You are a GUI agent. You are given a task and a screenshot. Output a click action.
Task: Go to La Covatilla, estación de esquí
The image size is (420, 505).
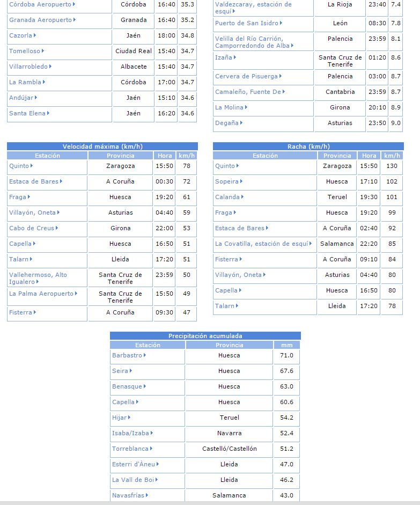(261, 244)
